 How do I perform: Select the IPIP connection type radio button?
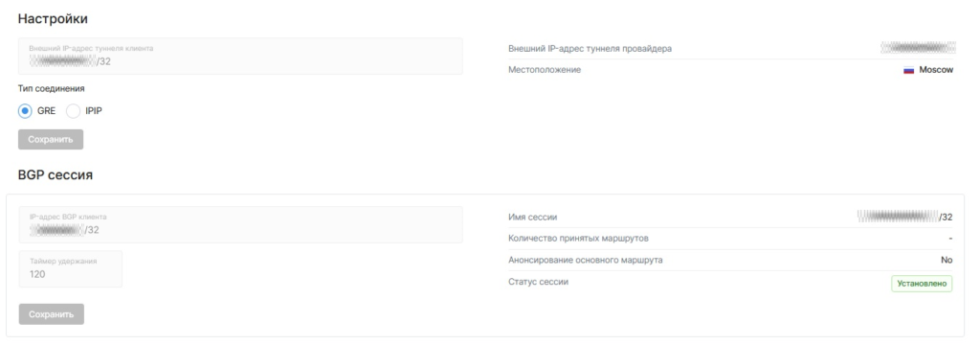pos(73,111)
